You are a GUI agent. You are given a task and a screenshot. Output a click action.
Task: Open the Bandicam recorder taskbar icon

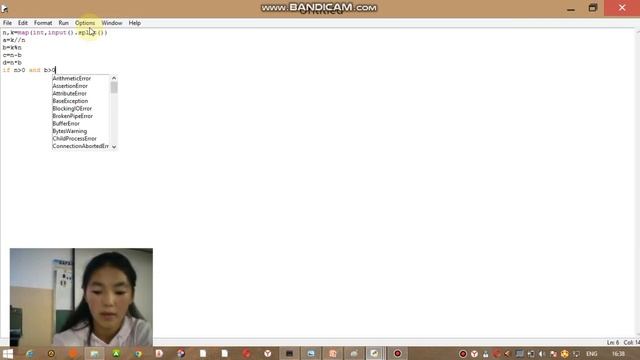[398, 353]
